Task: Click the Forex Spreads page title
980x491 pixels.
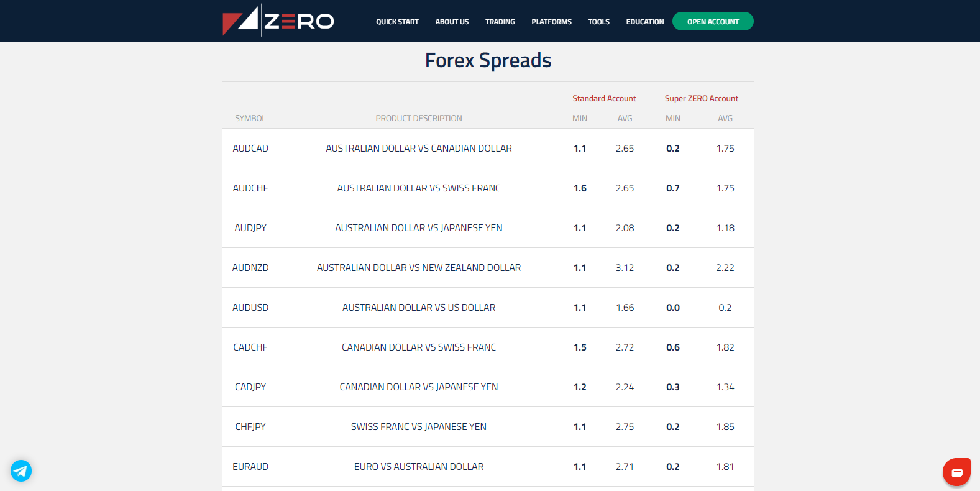Action: click(x=488, y=60)
